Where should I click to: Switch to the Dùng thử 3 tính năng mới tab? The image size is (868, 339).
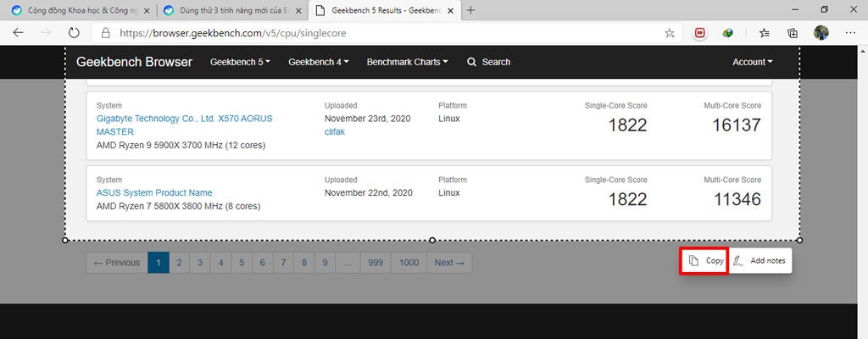[x=231, y=10]
